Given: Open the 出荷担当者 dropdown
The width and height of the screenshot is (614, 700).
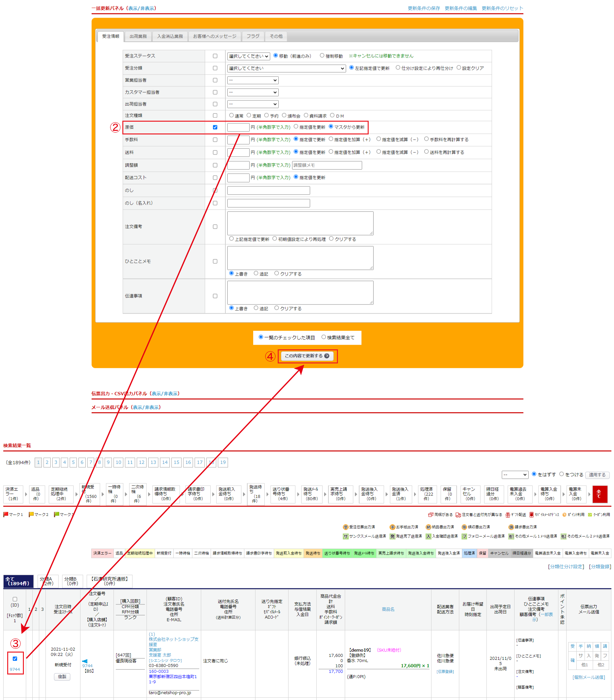Looking at the screenshot, I should pos(253,104).
